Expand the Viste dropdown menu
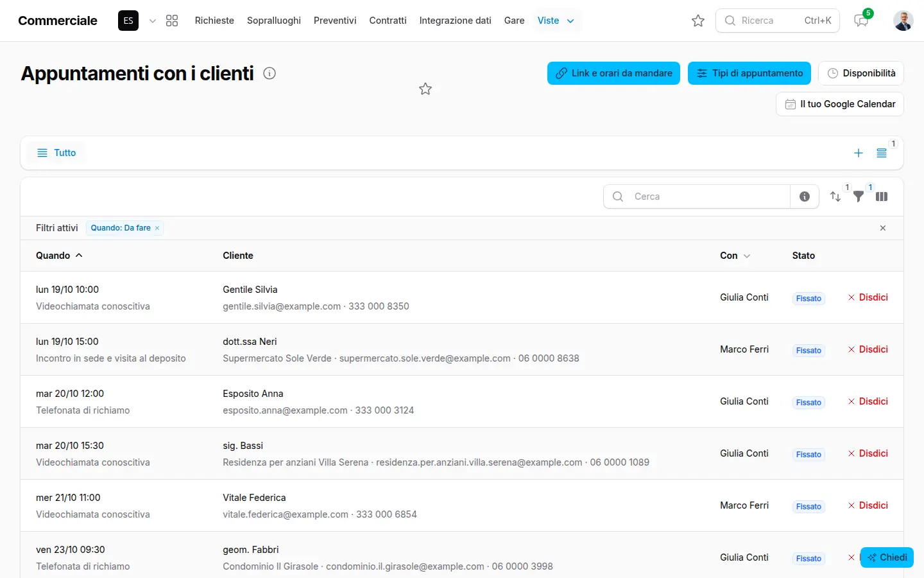This screenshot has width=924, height=578. (x=556, y=21)
